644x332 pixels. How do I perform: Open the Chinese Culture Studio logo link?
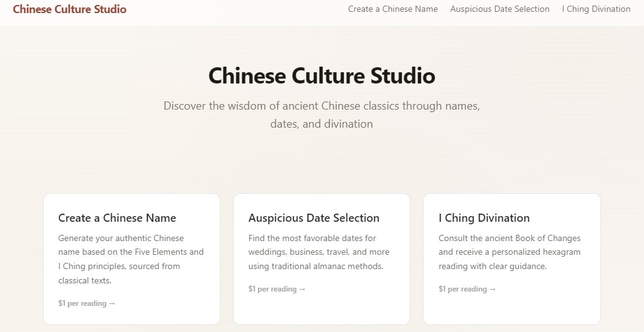69,9
